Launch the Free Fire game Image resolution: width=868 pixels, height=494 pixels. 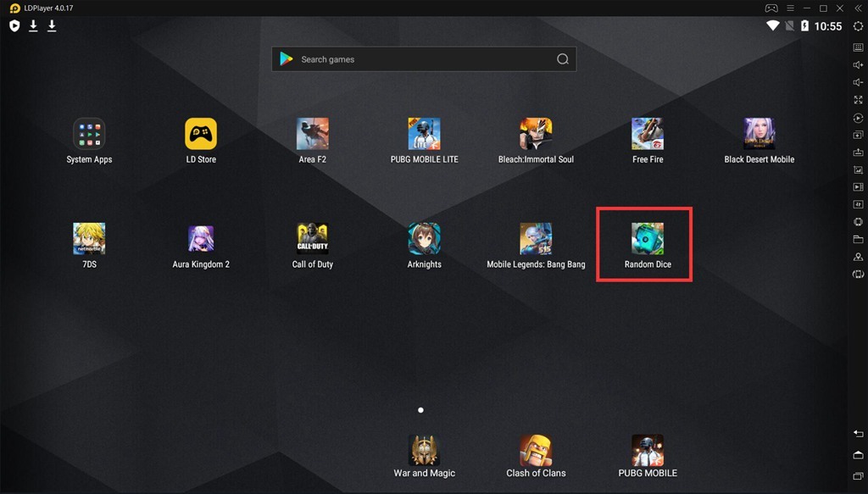click(x=648, y=134)
